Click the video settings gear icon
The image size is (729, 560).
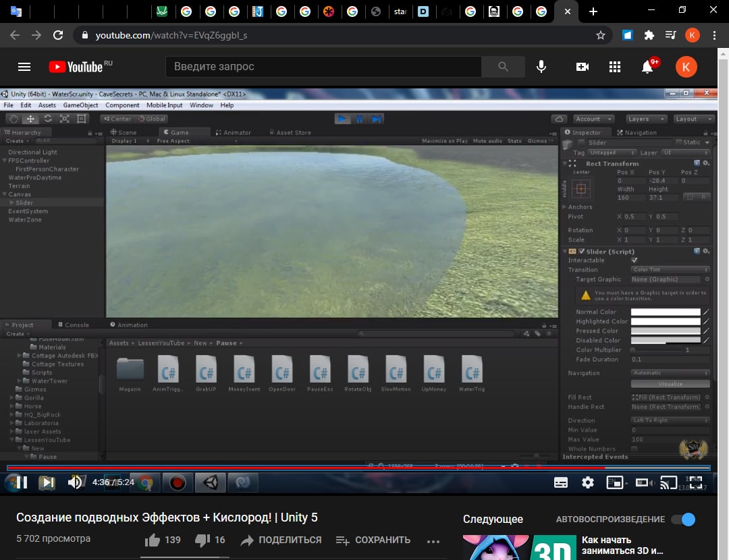(588, 482)
